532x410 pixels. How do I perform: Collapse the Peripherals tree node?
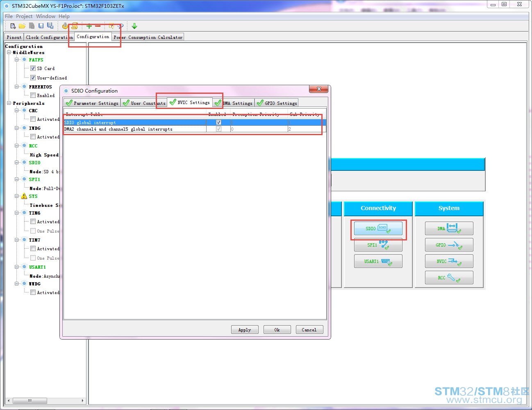tap(9, 103)
